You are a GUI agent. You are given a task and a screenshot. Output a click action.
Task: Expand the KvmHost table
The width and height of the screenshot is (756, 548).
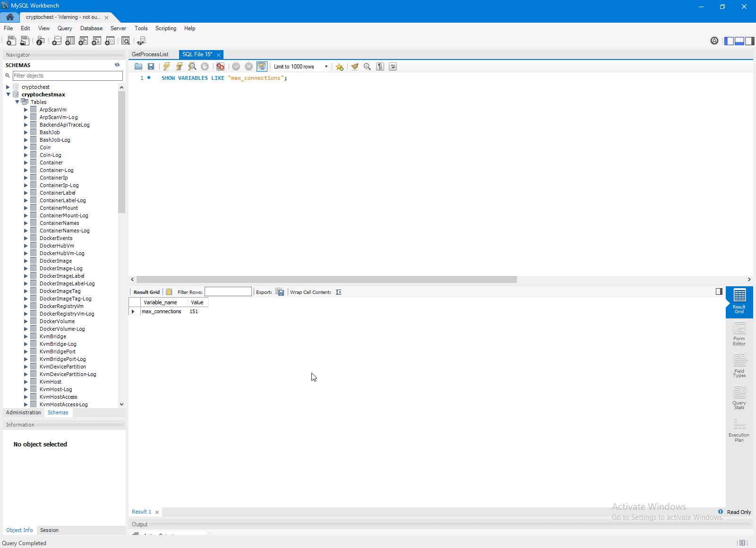pos(26,382)
